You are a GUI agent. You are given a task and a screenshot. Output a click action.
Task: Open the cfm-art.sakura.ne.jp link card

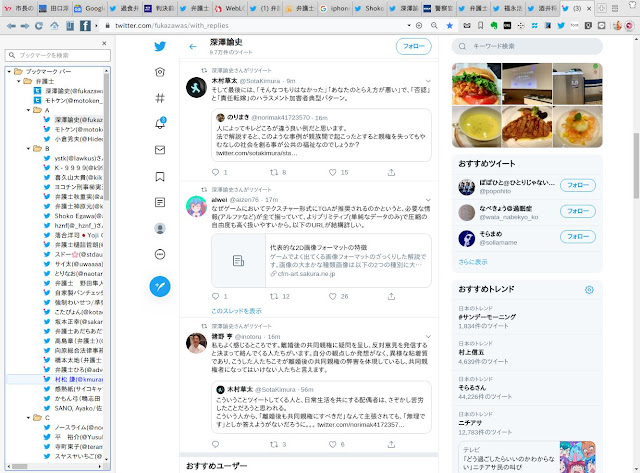pyautogui.click(x=321, y=260)
